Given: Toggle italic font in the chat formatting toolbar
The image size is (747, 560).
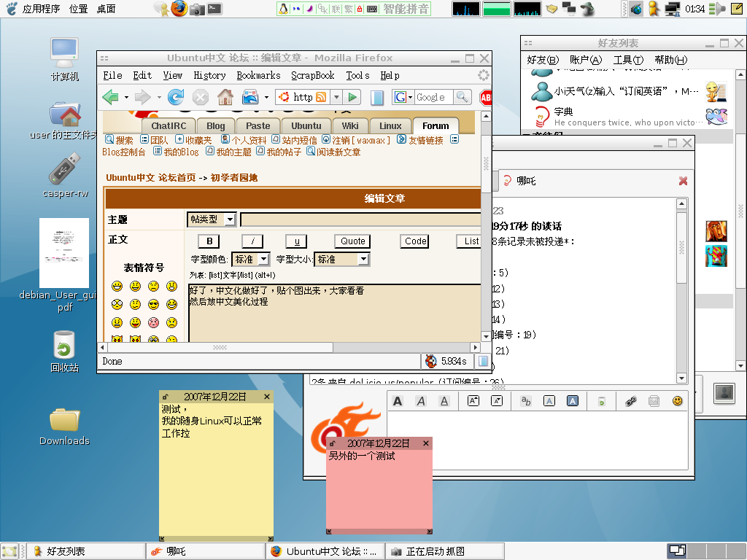Looking at the screenshot, I should 421,402.
